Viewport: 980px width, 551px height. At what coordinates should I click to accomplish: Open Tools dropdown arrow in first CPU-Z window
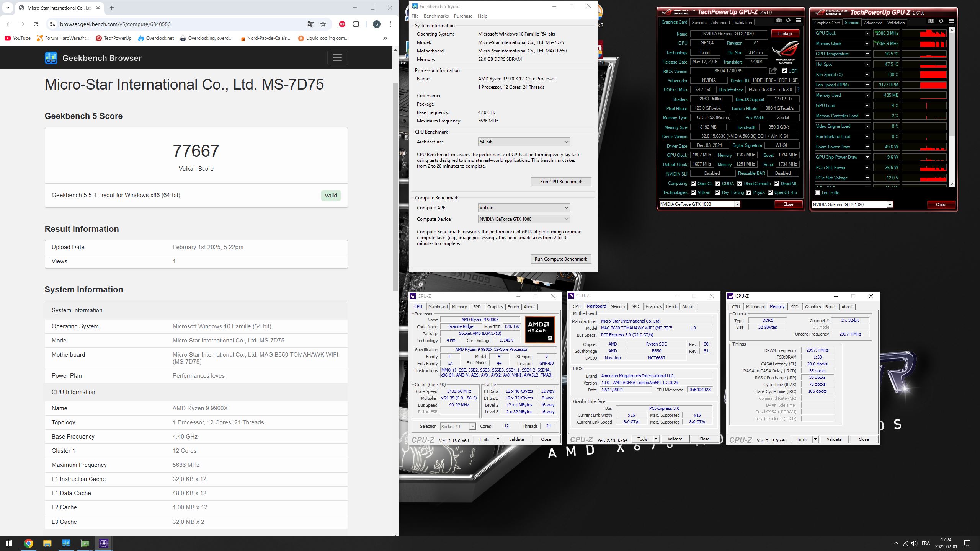pyautogui.click(x=498, y=439)
